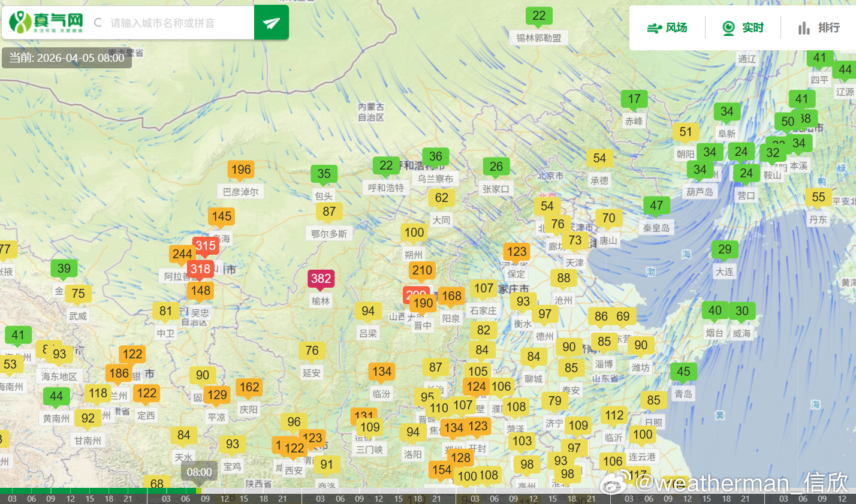The height and width of the screenshot is (504, 856).
Task: Select the 318 red AQI marker
Action: 200,270
